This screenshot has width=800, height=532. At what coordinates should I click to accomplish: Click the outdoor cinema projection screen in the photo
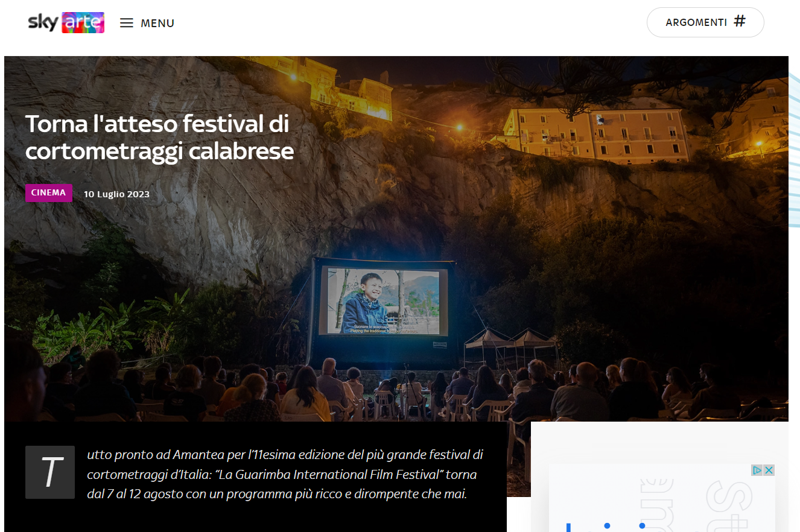(x=384, y=300)
